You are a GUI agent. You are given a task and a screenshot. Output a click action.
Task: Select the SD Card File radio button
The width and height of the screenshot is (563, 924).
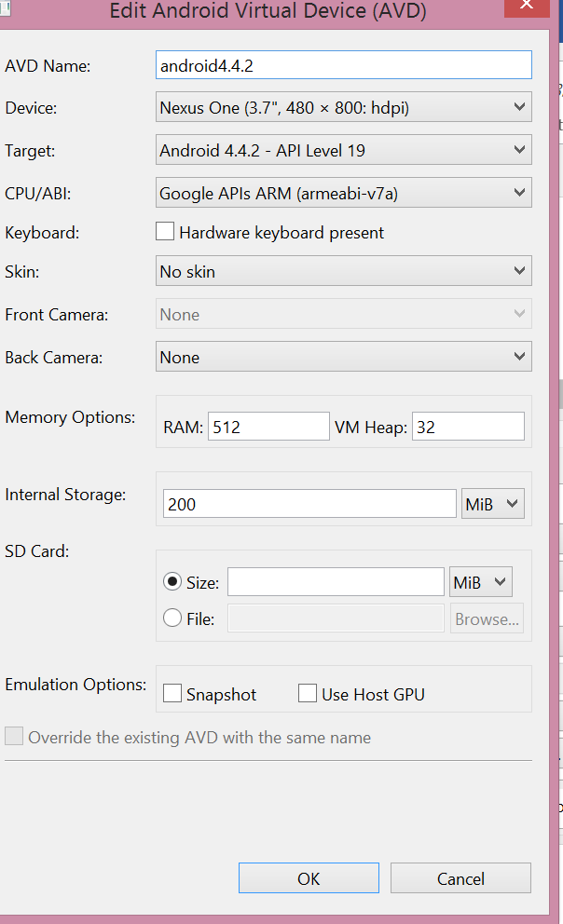tap(172, 618)
